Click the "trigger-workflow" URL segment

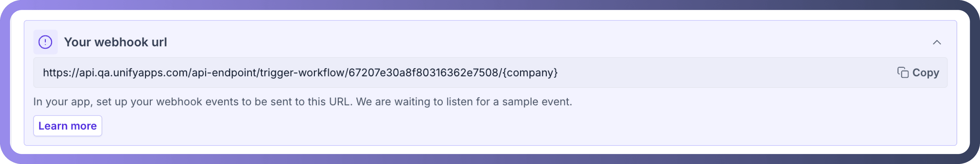[302, 73]
